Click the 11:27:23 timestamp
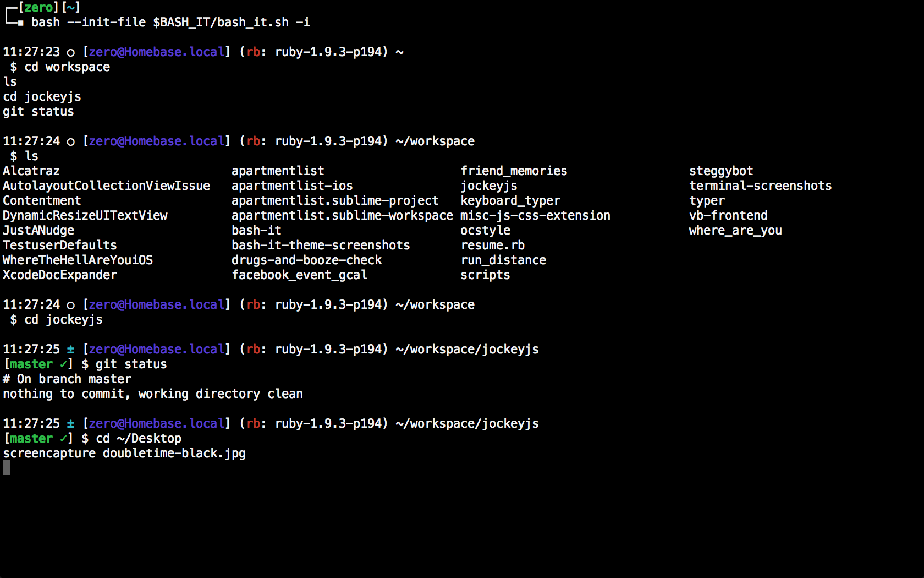 (31, 52)
